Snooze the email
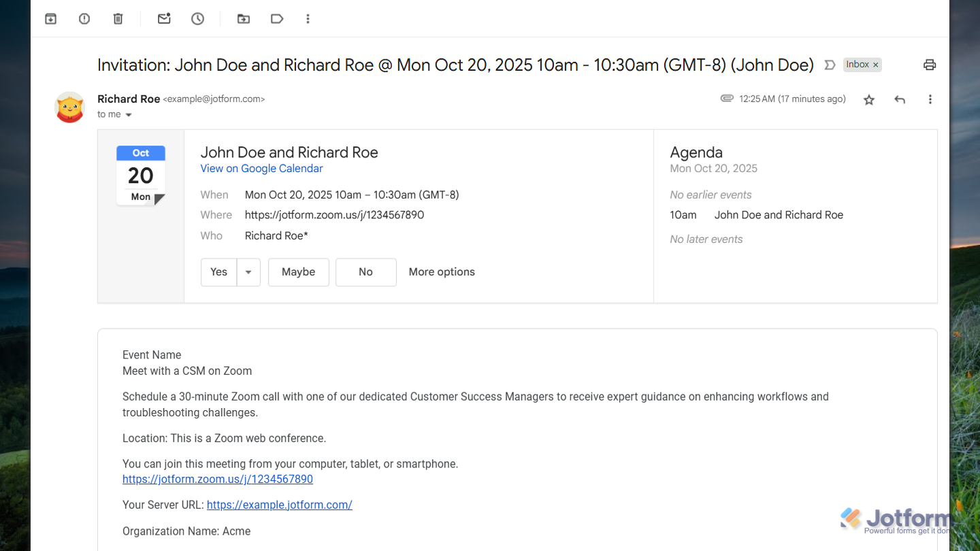980x551 pixels. [x=197, y=18]
